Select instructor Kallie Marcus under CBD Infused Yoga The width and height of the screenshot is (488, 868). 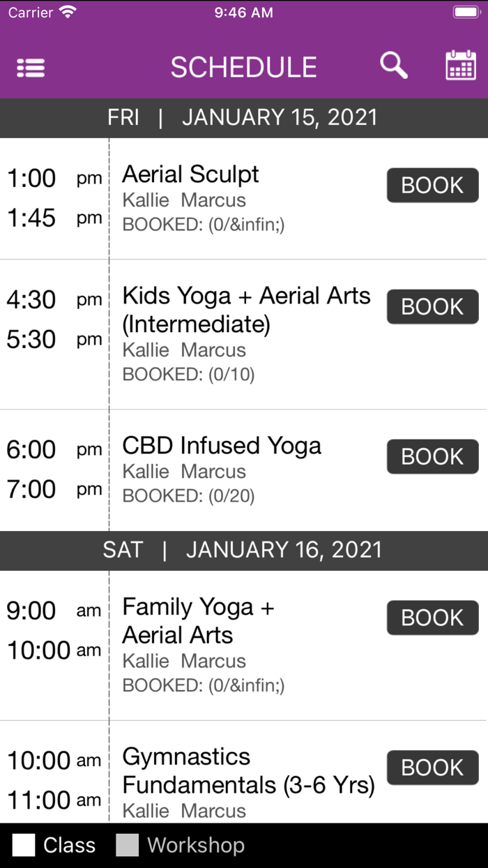tap(184, 472)
